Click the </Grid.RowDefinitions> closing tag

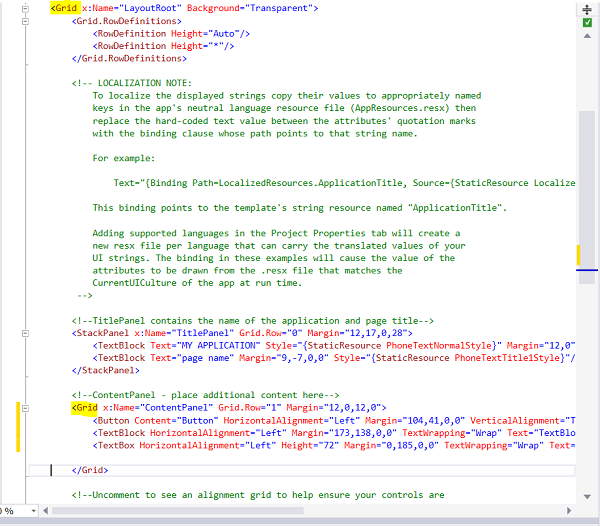129,59
